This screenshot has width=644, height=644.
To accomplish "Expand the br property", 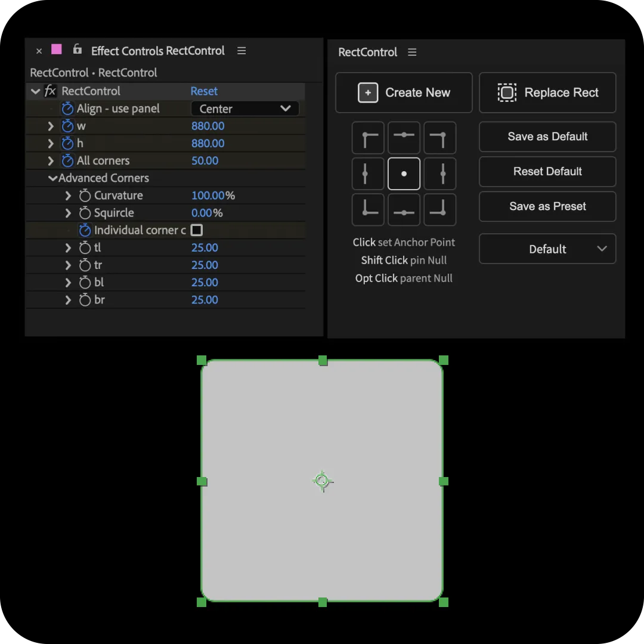I will (68, 300).
